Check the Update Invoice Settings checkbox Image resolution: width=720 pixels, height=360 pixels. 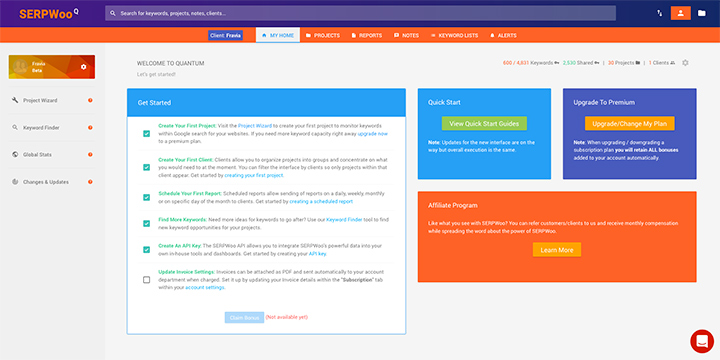click(146, 280)
